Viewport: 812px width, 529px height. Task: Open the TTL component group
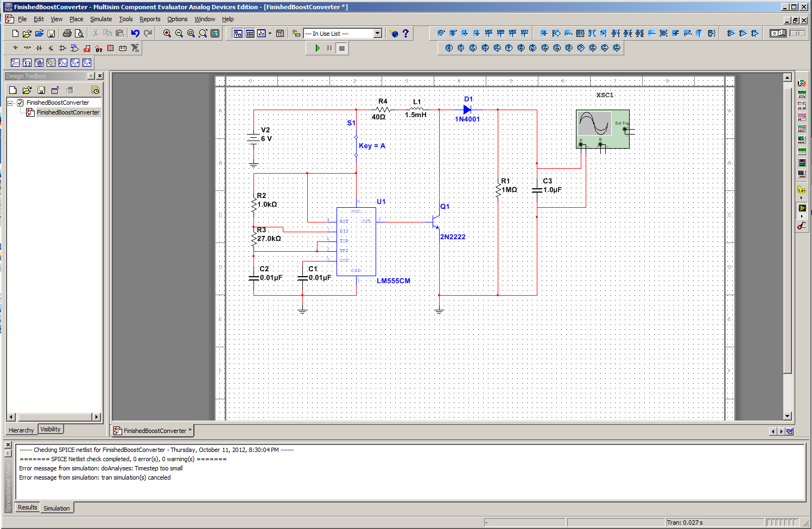coord(75,48)
